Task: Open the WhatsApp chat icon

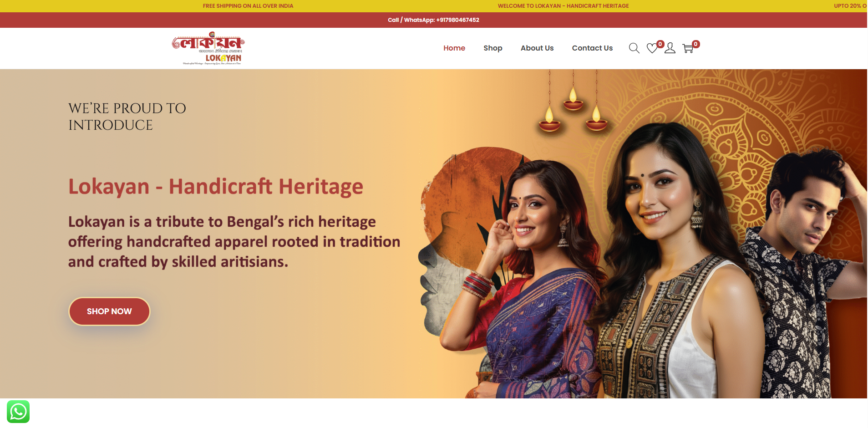Action: coord(18,412)
